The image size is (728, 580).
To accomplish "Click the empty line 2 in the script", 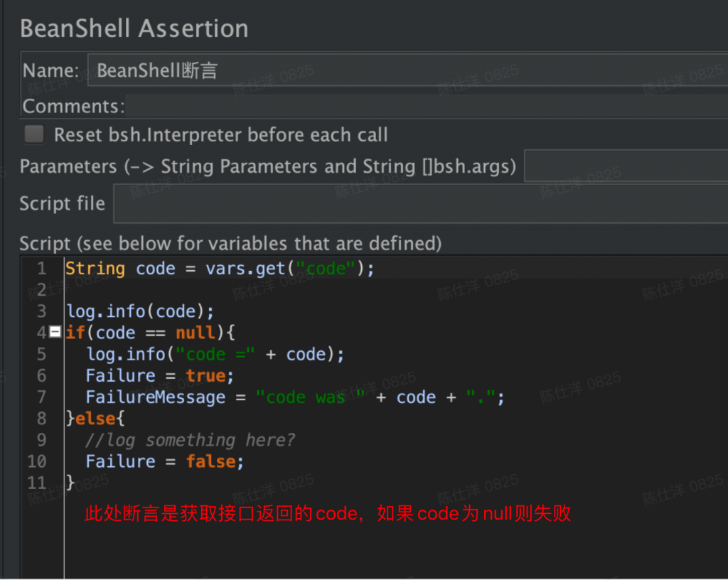I will [x=213, y=290].
